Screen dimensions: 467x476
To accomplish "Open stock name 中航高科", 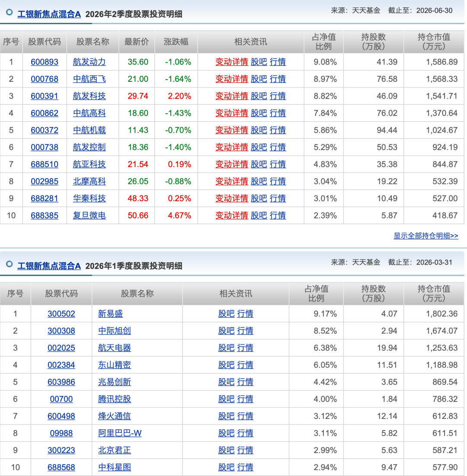I will click(89, 113).
